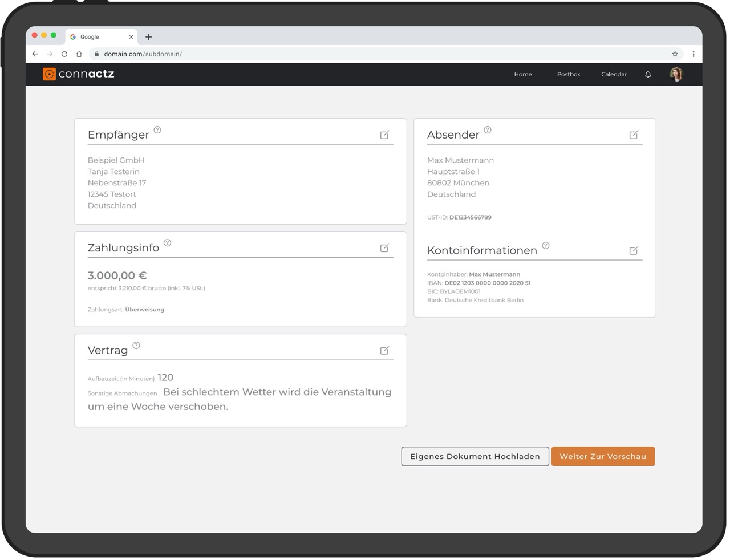Image resolution: width=730 pixels, height=560 pixels.
Task: Edit the Empfänger recipient details
Action: click(x=384, y=135)
